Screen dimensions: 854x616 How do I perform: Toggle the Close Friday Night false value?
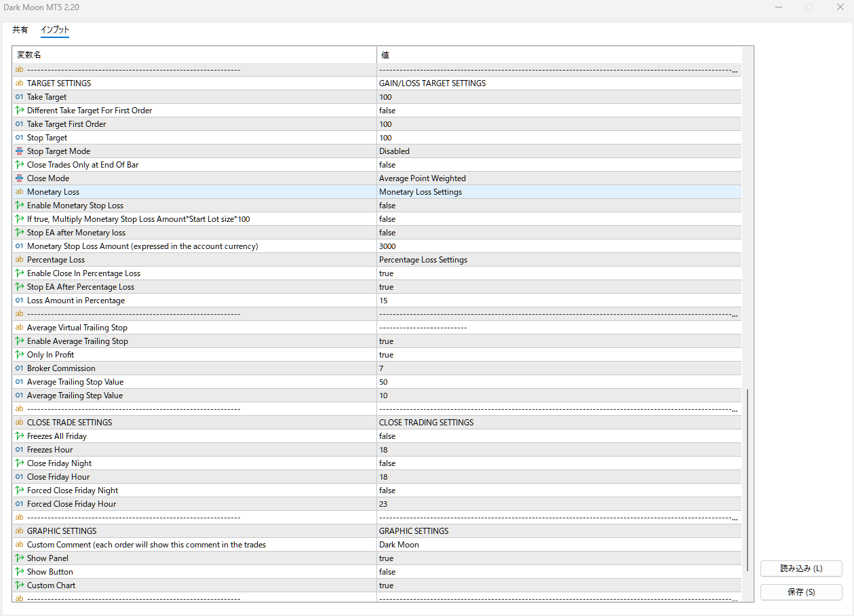387,463
